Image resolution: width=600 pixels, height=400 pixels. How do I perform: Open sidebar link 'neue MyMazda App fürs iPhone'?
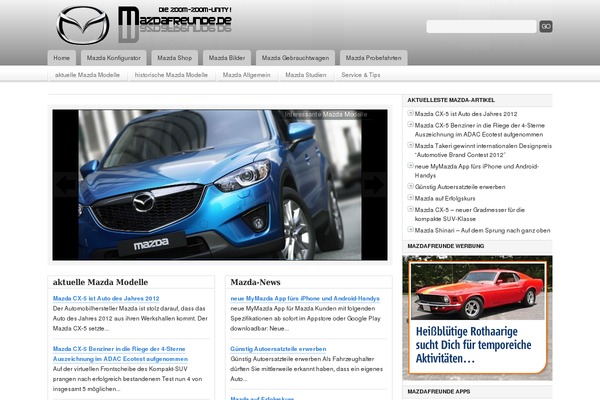[477, 171]
